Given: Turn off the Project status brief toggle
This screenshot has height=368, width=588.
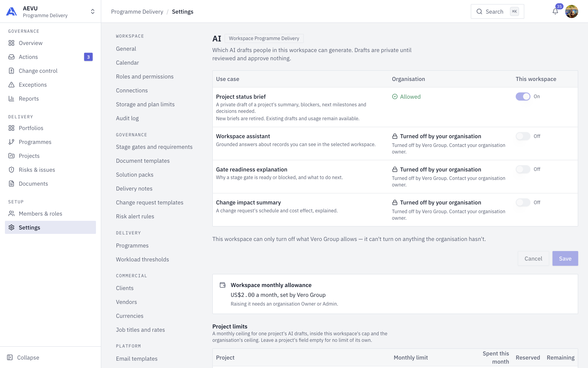Looking at the screenshot, I should tap(523, 96).
